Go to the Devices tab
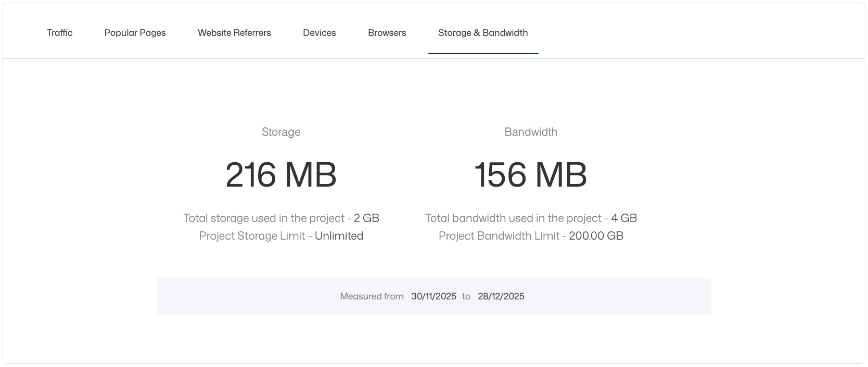 point(319,33)
